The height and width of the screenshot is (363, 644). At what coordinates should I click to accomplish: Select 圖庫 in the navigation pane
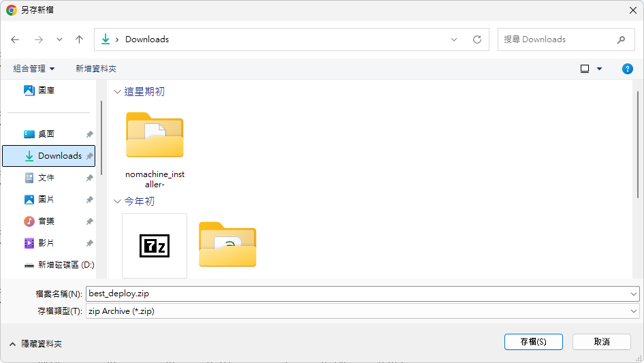(39, 91)
